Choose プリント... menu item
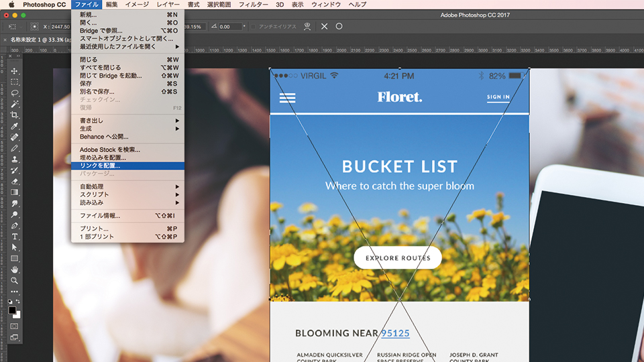 point(127,229)
